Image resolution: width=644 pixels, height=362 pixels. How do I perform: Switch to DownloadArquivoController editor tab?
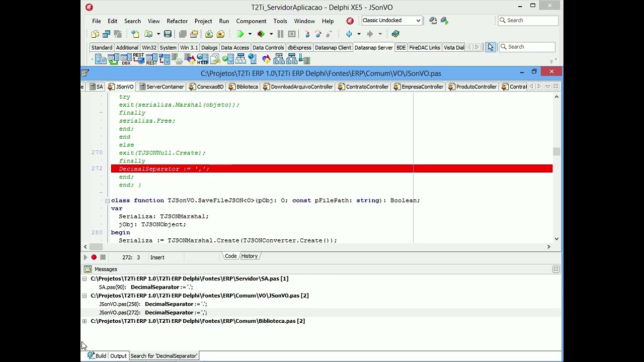point(297,86)
